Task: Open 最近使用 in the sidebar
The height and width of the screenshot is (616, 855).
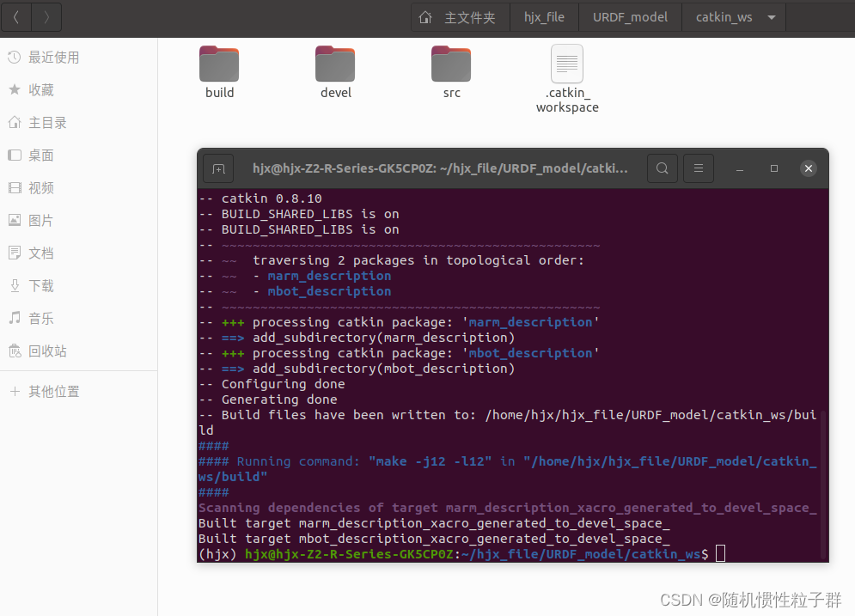Action: pyautogui.click(x=78, y=58)
